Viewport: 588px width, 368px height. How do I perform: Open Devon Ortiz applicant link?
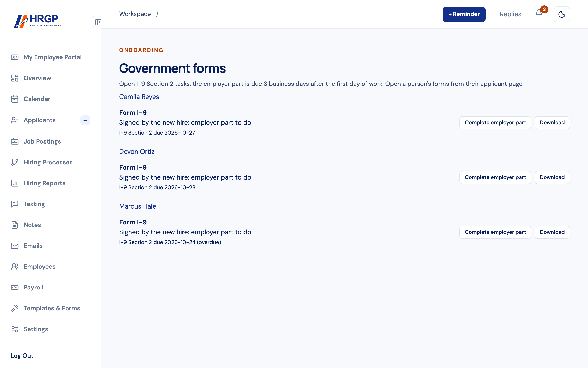pos(137,152)
